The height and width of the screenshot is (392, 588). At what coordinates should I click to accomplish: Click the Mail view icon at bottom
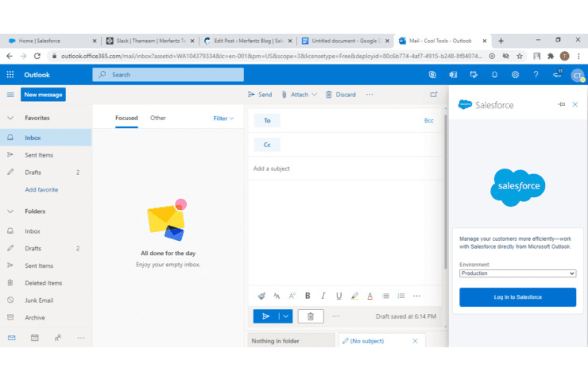coord(12,338)
